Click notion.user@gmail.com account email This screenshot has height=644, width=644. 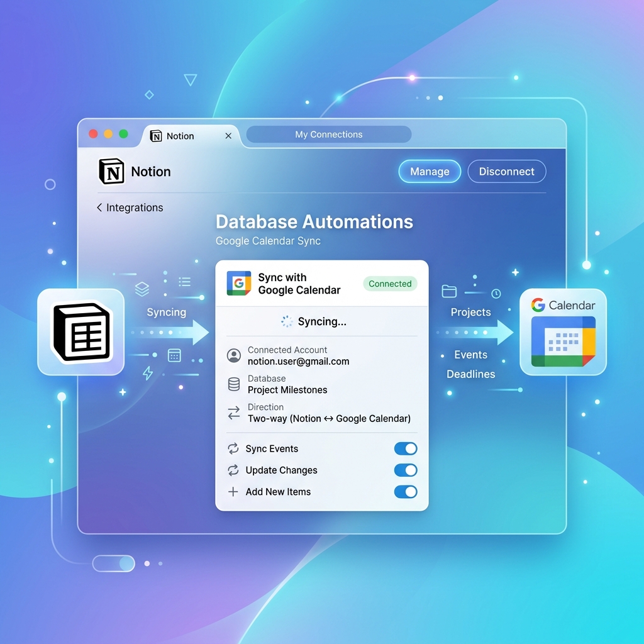pos(299,362)
